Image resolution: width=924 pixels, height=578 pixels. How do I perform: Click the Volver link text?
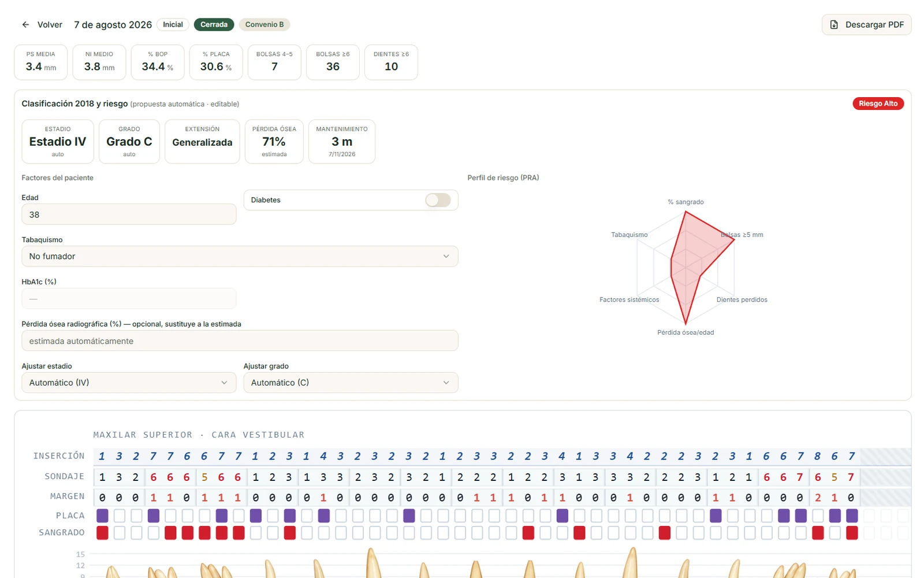[50, 25]
